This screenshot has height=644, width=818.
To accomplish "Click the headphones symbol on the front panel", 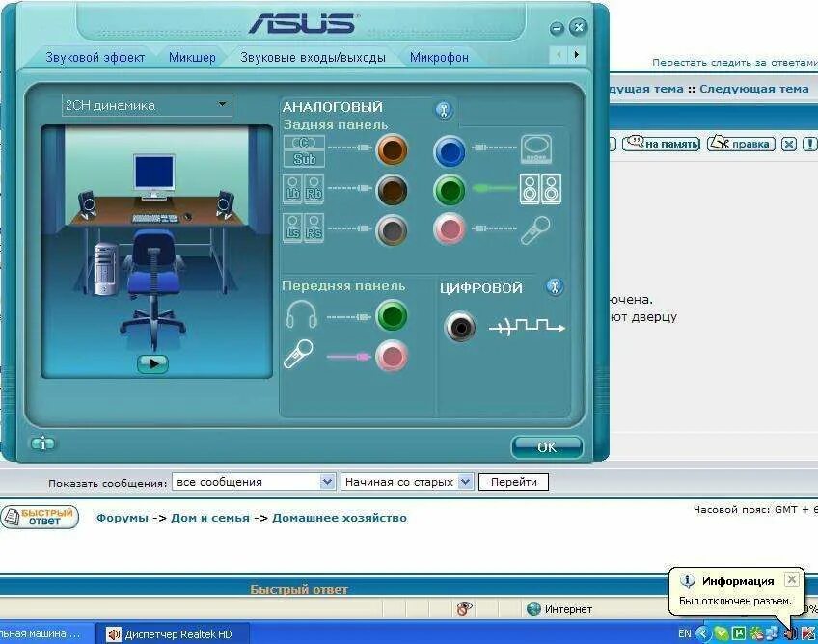I will point(300,314).
